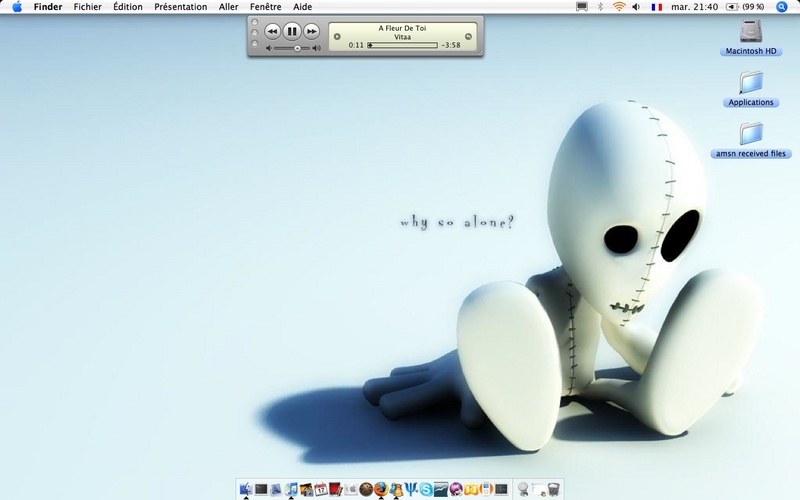The height and width of the screenshot is (500, 800).
Task: Open iTunes from the Dock
Action: click(x=291, y=489)
